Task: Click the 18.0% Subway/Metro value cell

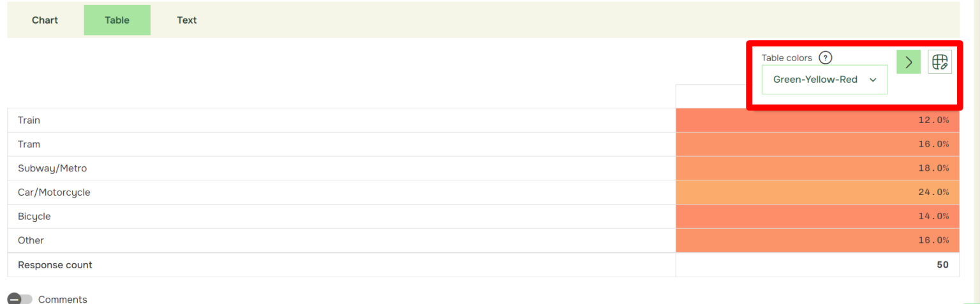Action: tap(817, 168)
